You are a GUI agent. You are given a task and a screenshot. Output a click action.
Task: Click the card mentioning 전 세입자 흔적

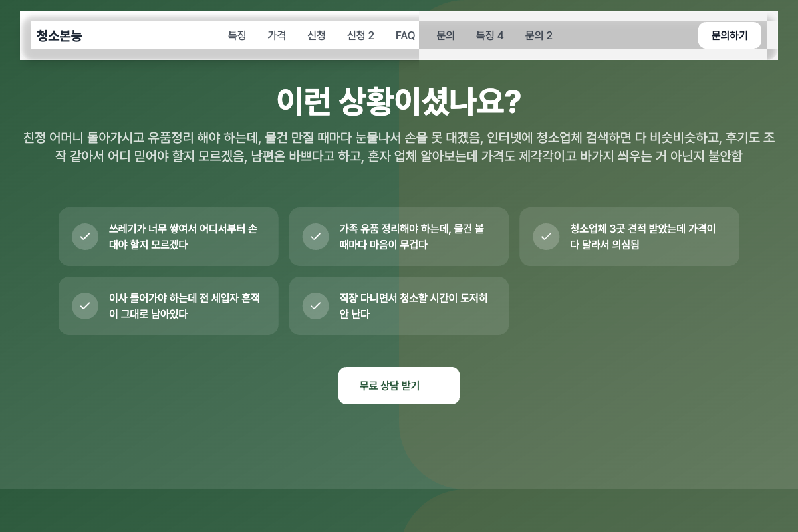[x=168, y=306]
